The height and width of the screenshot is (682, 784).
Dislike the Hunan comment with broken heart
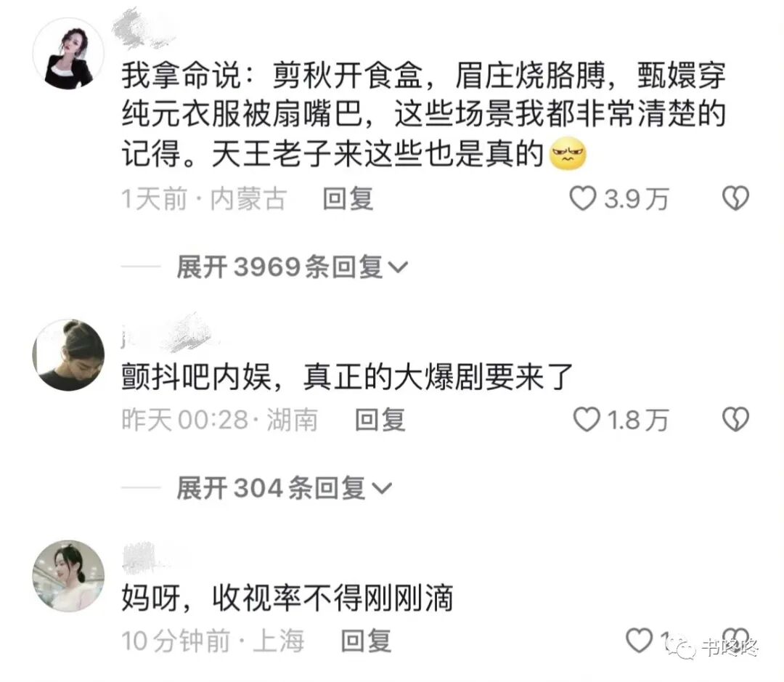[x=735, y=419]
